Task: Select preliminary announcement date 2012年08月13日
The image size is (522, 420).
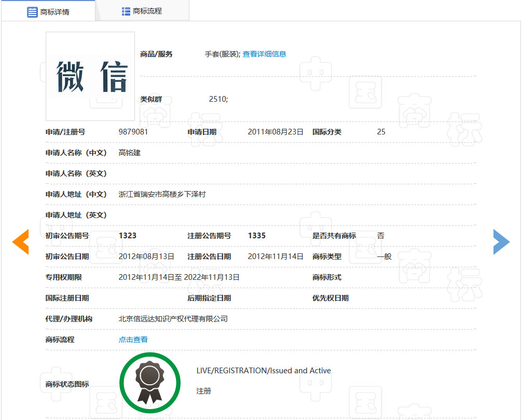Action: pyautogui.click(x=146, y=256)
